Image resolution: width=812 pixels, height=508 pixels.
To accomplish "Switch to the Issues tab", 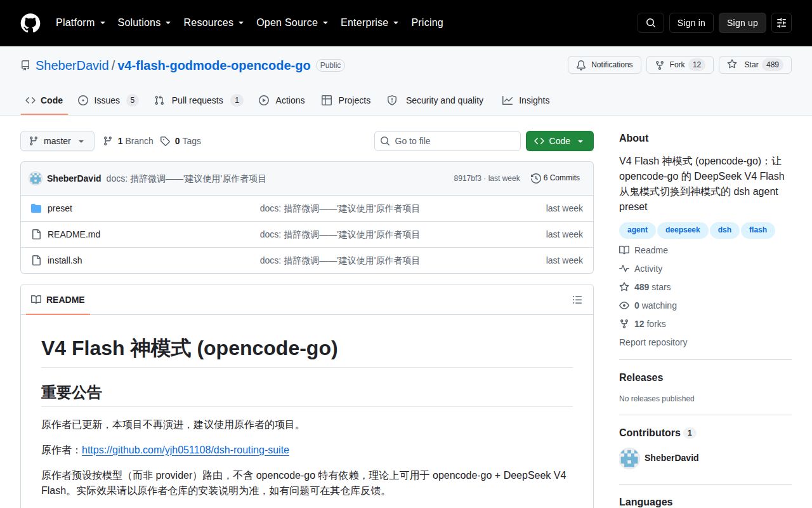I will click(x=108, y=100).
